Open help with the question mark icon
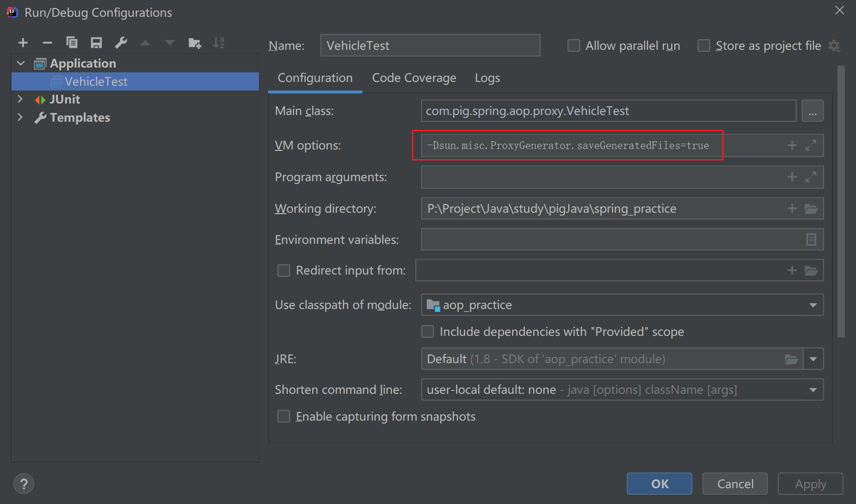 [x=24, y=484]
